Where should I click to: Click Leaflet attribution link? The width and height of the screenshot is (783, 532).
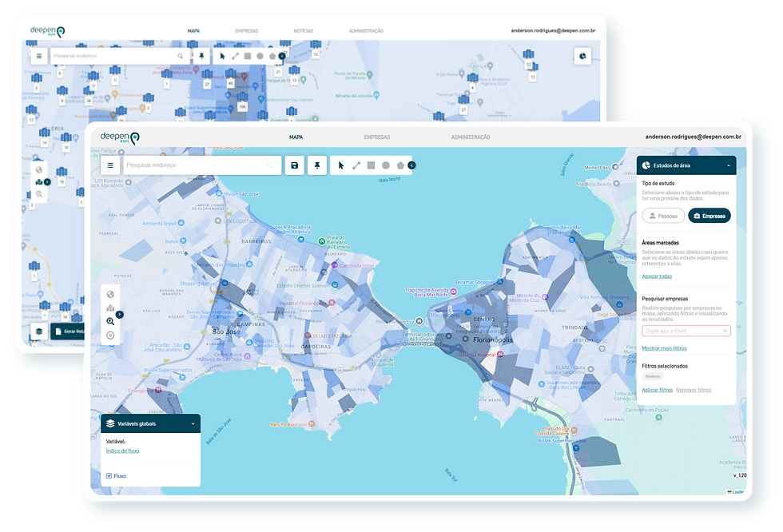tap(737, 492)
